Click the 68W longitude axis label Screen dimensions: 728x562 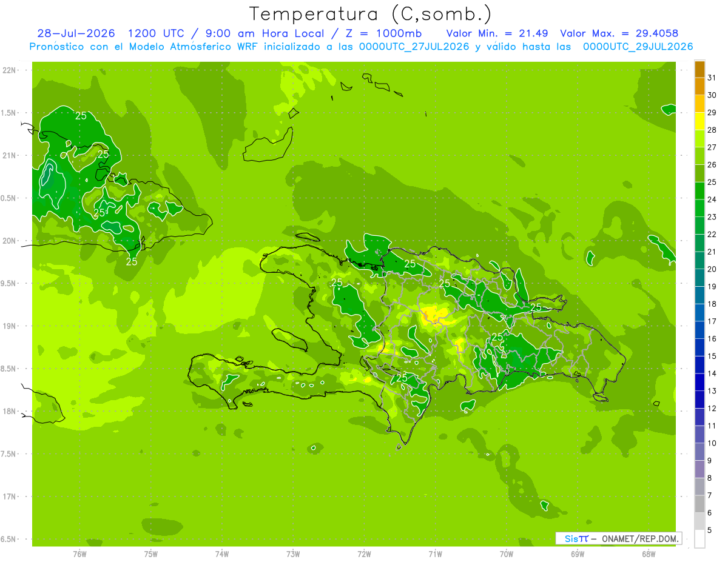pyautogui.click(x=649, y=553)
